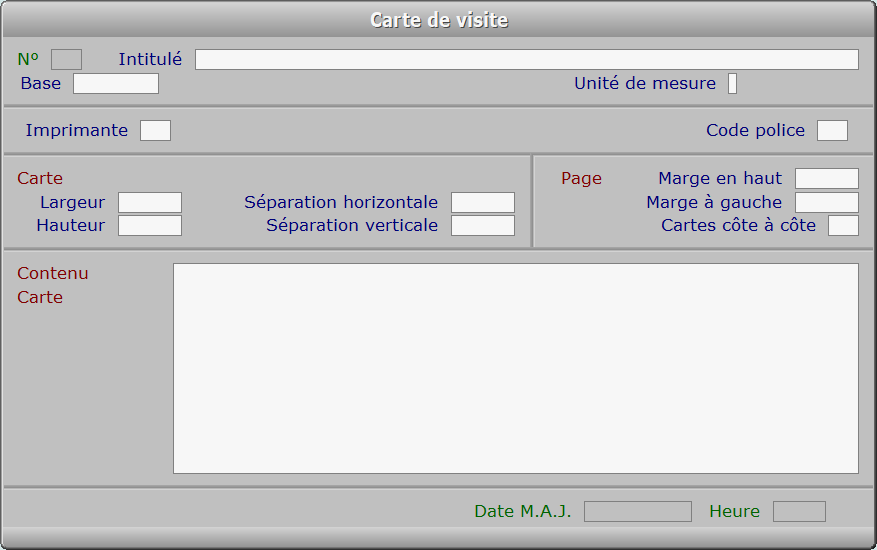The width and height of the screenshot is (877, 550).
Task: Click inside the Contenu Carte text area
Action: [x=516, y=369]
